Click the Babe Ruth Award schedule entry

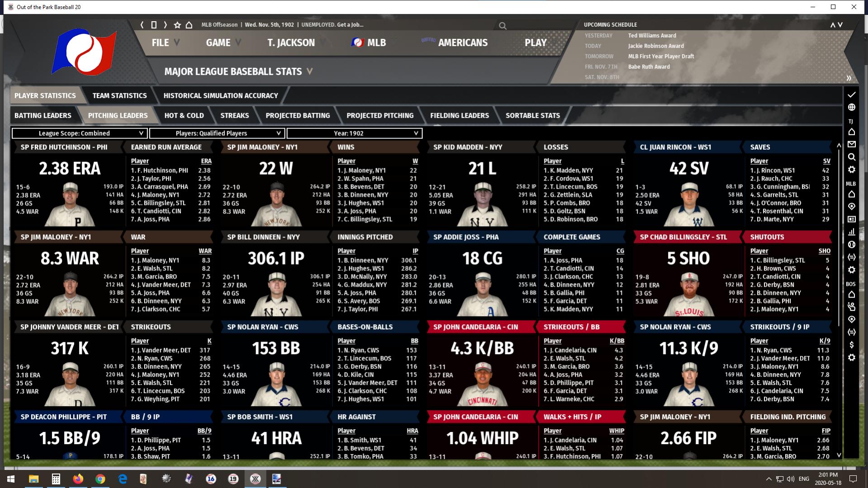pos(649,66)
